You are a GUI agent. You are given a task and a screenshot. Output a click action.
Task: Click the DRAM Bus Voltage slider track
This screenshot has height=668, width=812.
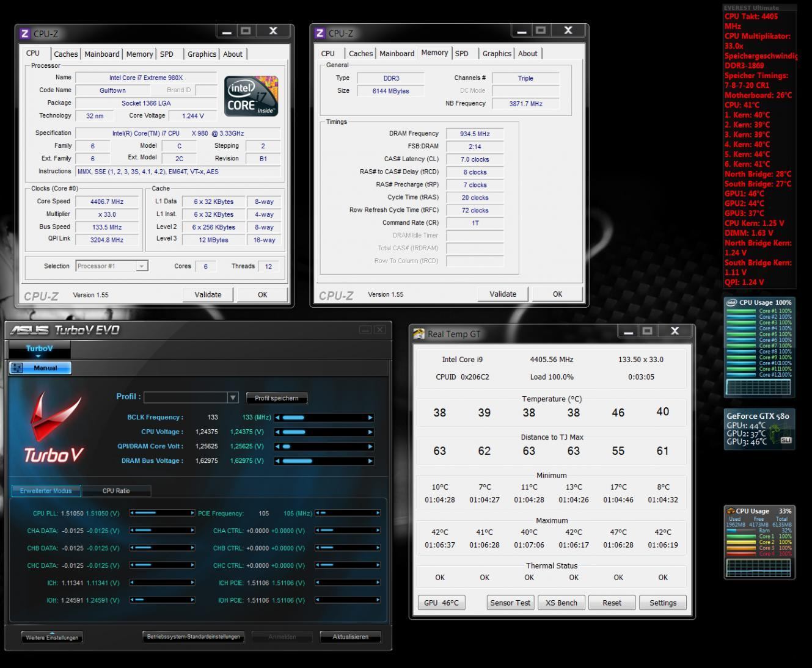(324, 461)
